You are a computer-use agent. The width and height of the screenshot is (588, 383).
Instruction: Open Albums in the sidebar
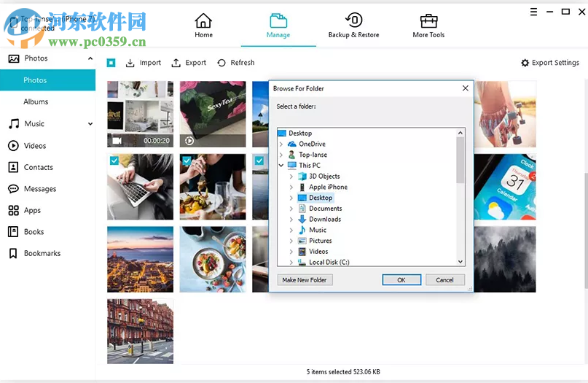pos(36,101)
